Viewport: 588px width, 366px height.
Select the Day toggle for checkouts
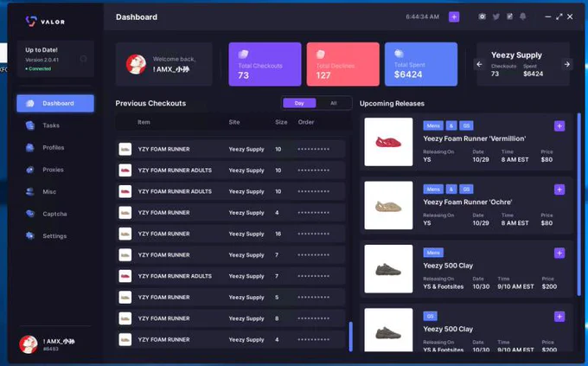(299, 103)
